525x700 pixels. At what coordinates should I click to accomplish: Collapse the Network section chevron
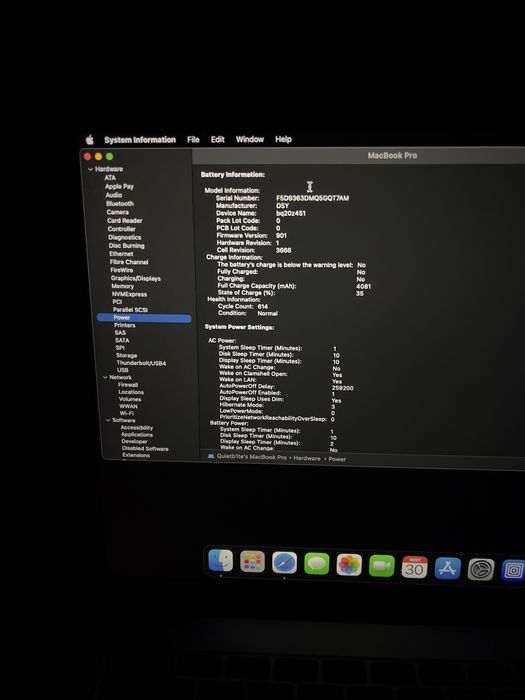pos(105,377)
